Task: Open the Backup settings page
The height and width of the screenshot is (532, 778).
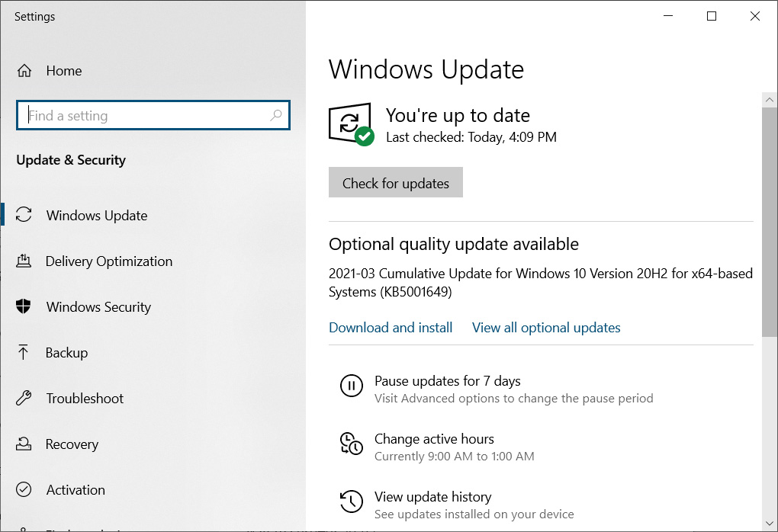Action: pyautogui.click(x=66, y=353)
